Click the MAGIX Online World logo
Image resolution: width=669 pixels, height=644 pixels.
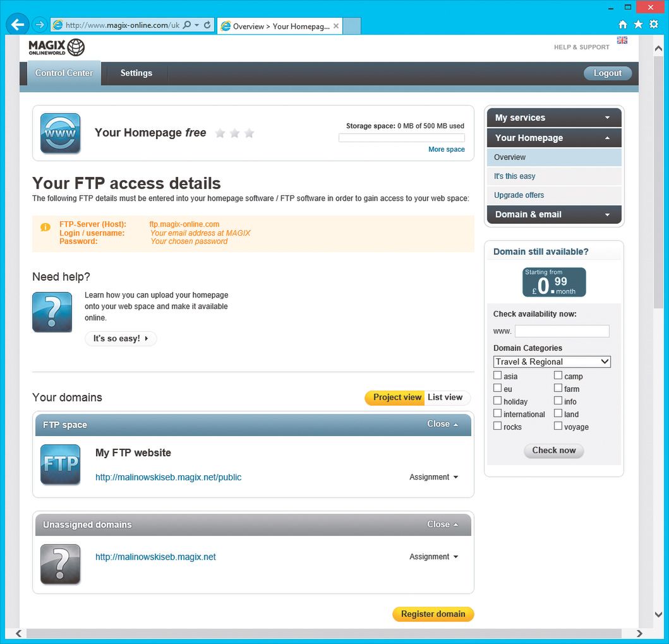56,47
